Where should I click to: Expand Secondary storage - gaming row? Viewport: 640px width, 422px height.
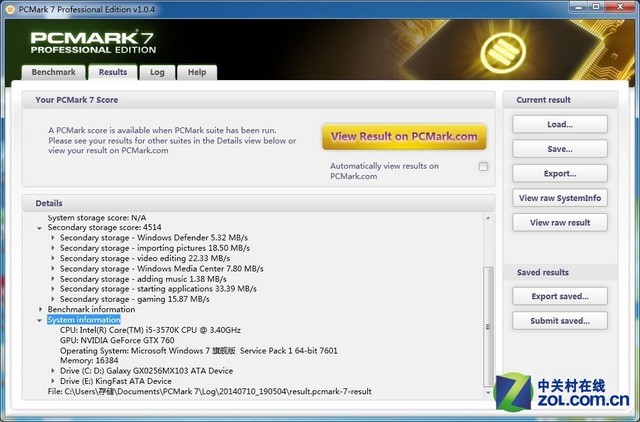pos(53,299)
